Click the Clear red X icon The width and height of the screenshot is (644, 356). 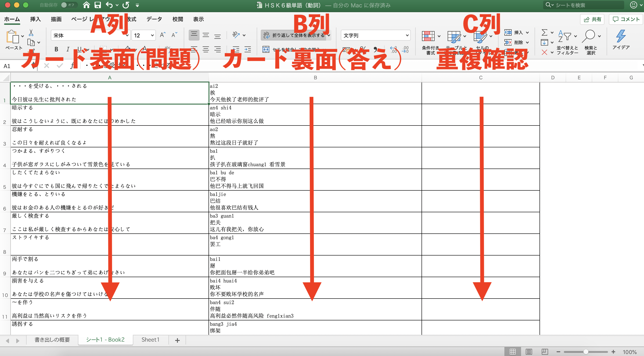coord(544,52)
